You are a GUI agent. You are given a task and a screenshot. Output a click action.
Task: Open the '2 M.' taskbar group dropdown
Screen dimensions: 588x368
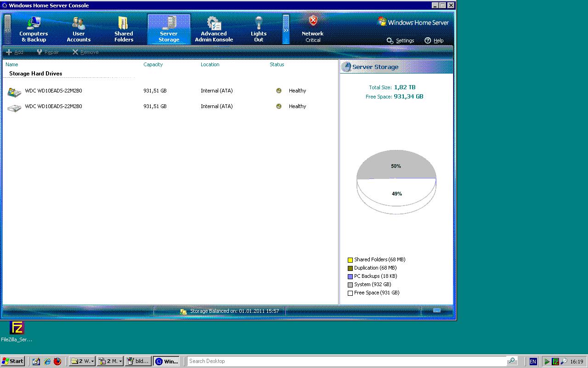click(110, 361)
